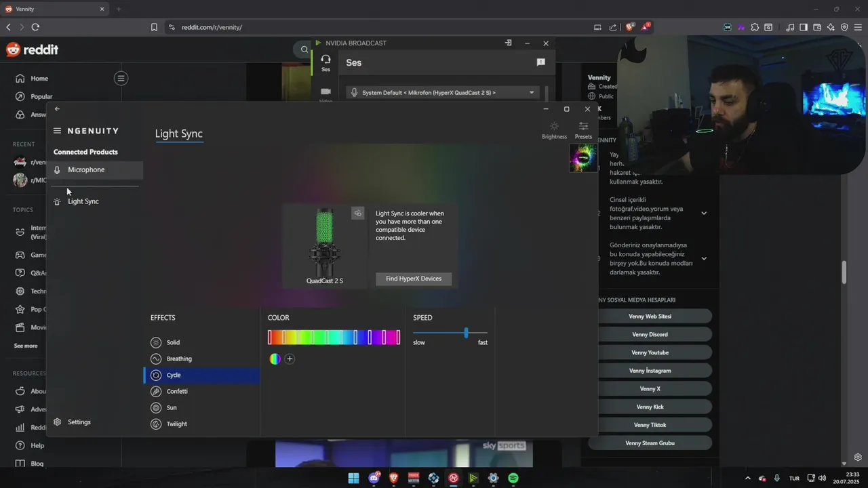Open the Video camera tab in NVIDIA Broadcast
The image size is (868, 488).
coord(325,93)
